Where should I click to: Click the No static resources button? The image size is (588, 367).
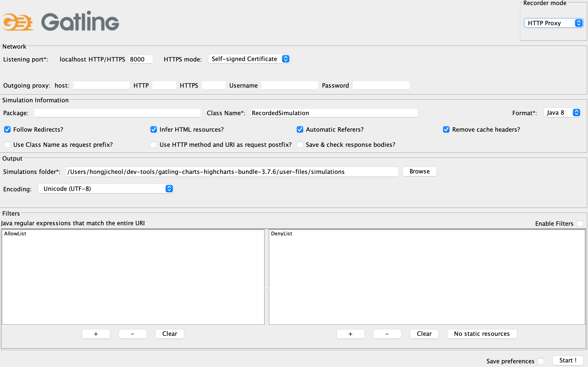(482, 334)
